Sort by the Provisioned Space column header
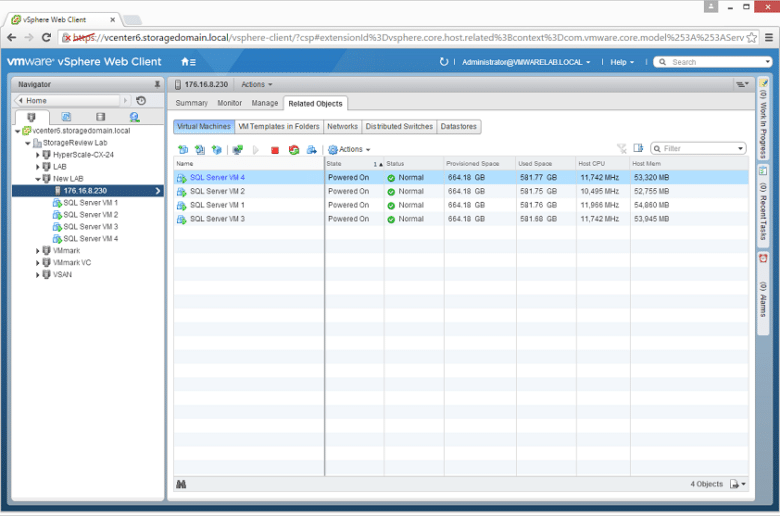780x516 pixels. (480, 164)
